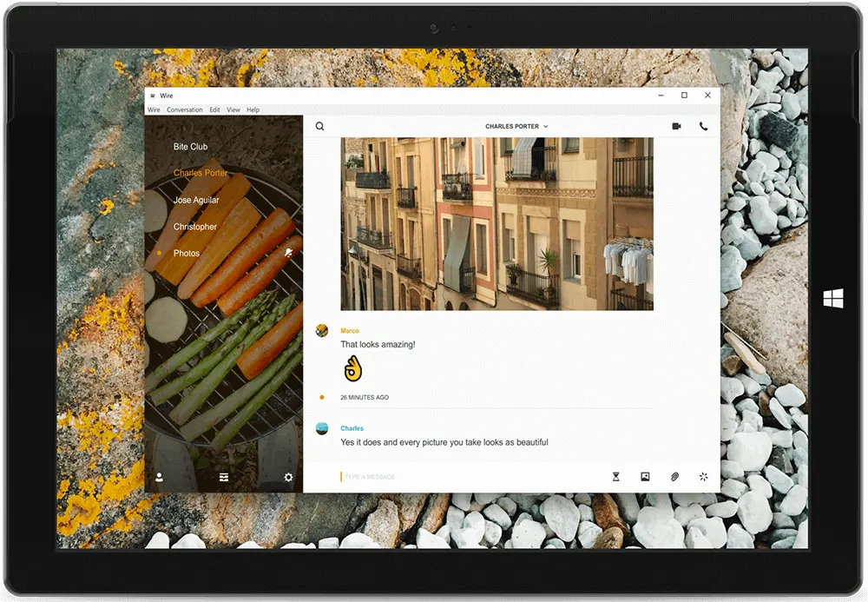Open the settings gear in the sidebar
868x602 pixels.
[288, 477]
